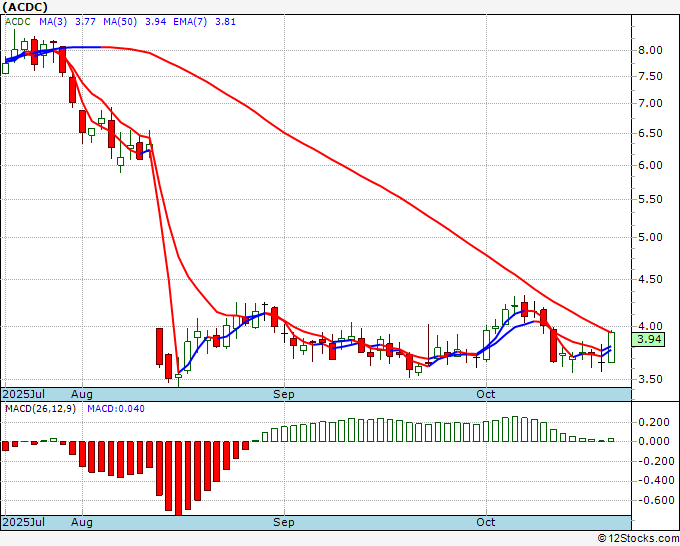
Task: Click the MA(3) legend label
Action: click(53, 22)
